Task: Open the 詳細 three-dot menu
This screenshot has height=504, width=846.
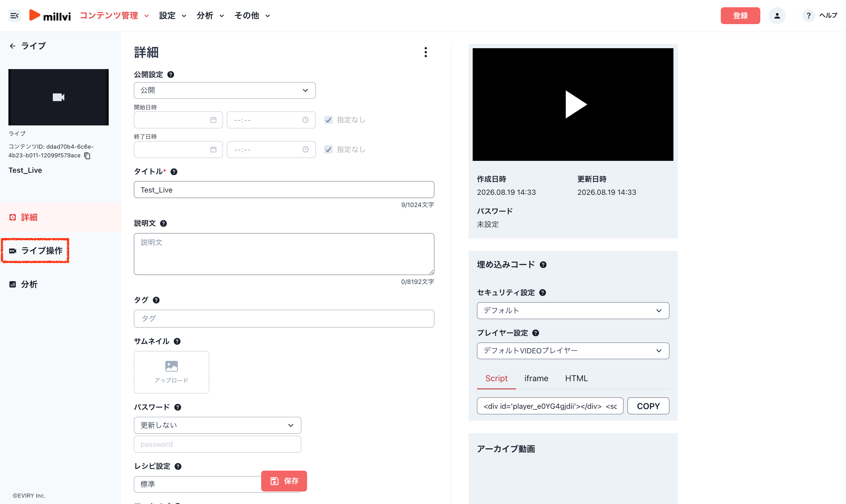Action: (x=425, y=52)
